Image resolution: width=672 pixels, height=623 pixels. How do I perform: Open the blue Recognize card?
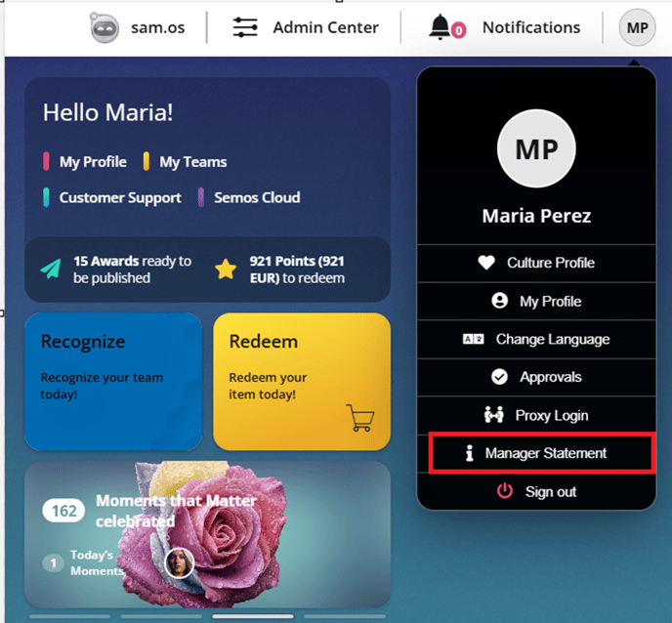point(113,382)
